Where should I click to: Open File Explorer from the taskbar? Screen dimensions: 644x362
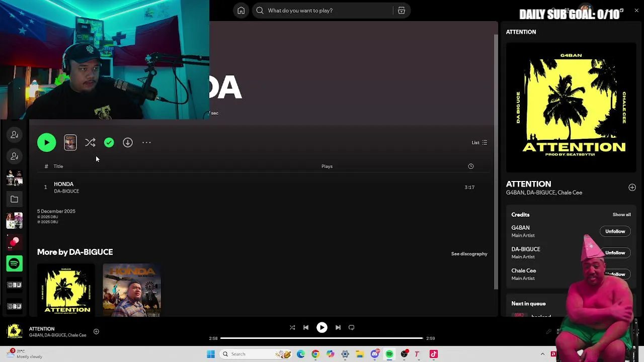click(x=360, y=354)
